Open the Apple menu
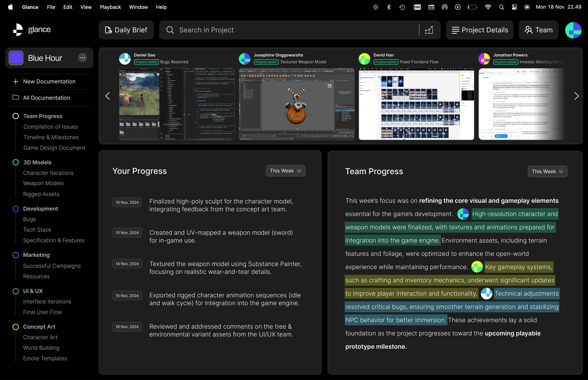 pos(10,7)
